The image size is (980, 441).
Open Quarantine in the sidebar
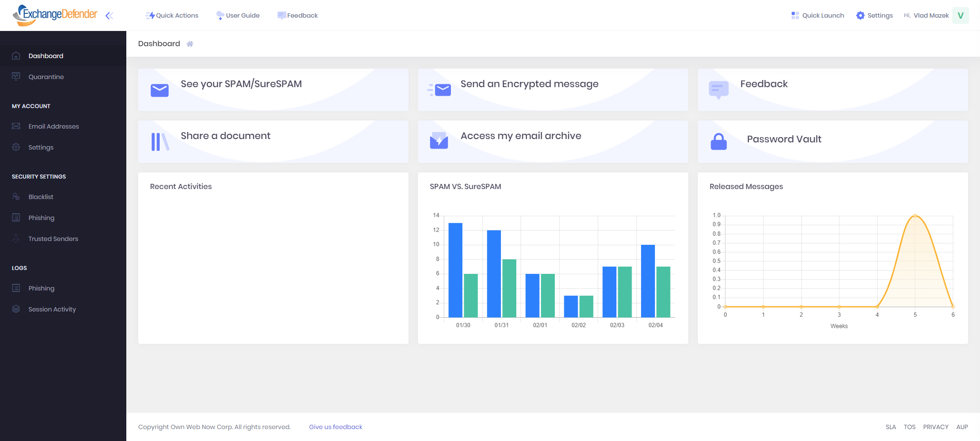46,77
